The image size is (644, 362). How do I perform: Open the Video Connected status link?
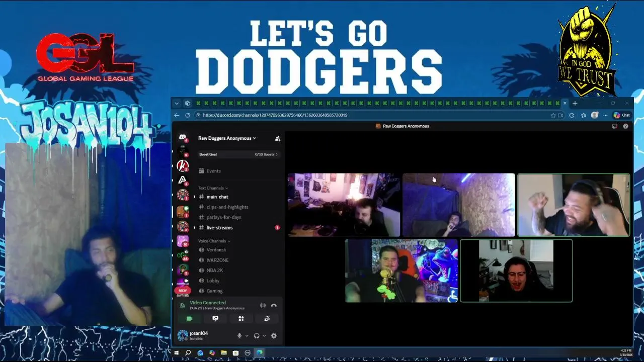pos(208,303)
